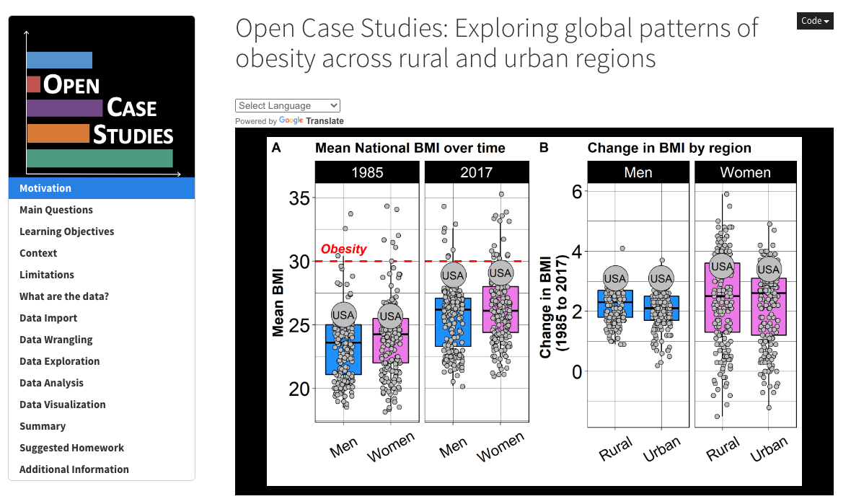This screenshot has width=851, height=504.
Task: Open the Select Language dropdown
Action: point(288,106)
